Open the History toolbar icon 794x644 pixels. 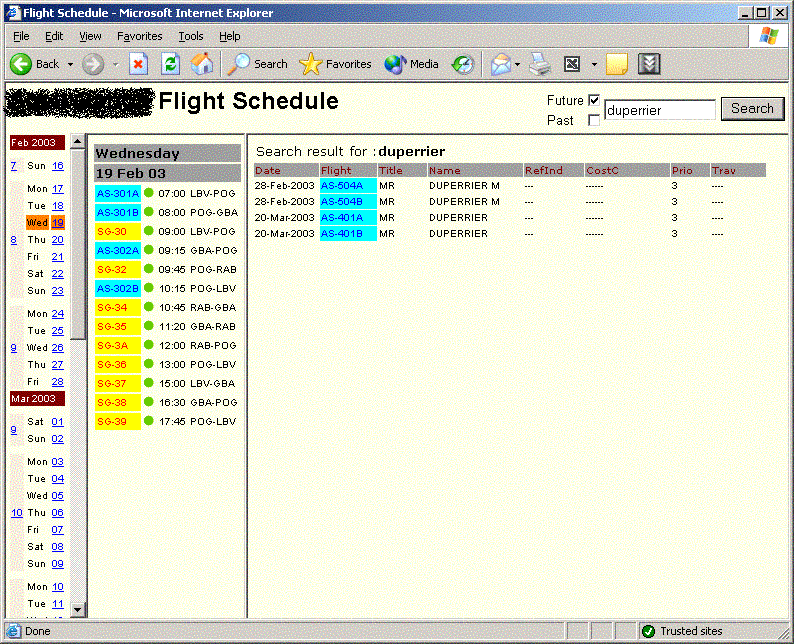click(462, 64)
